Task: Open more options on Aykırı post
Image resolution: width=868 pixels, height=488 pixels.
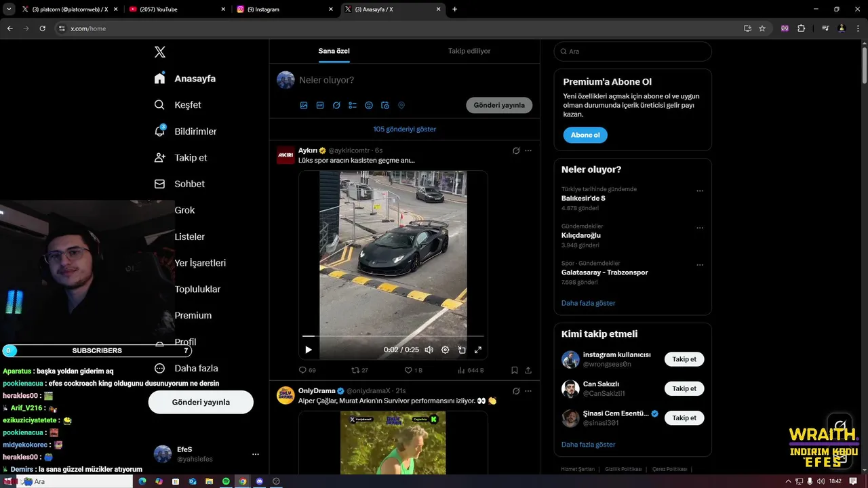Action: pyautogui.click(x=528, y=150)
